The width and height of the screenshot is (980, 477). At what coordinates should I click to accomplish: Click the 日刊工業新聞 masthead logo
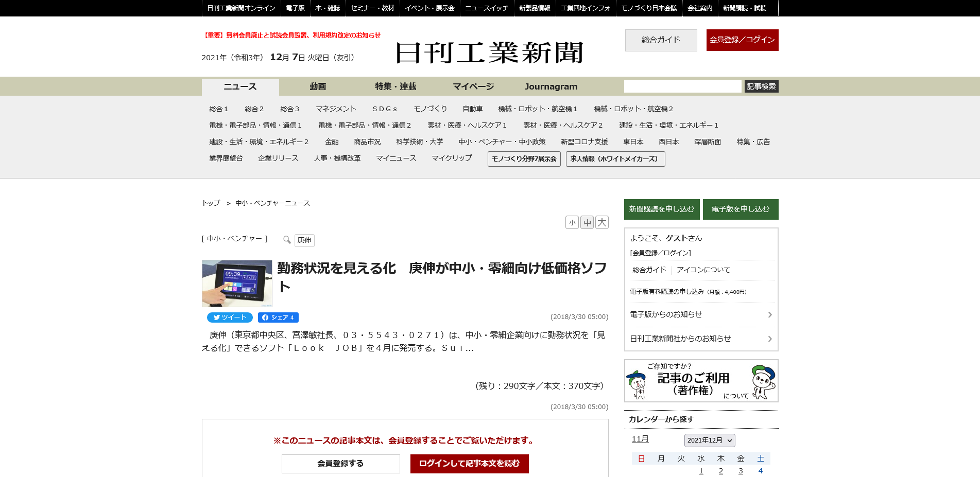click(x=489, y=52)
